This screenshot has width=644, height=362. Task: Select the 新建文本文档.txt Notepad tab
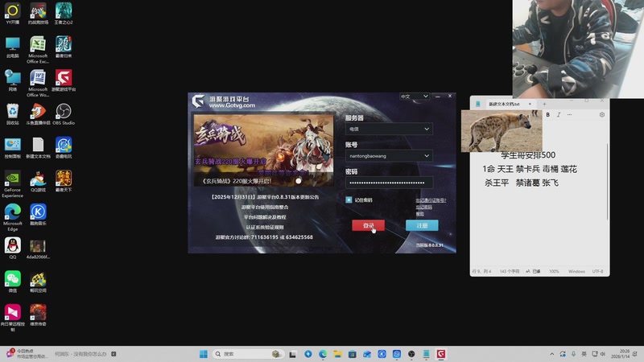click(x=504, y=105)
